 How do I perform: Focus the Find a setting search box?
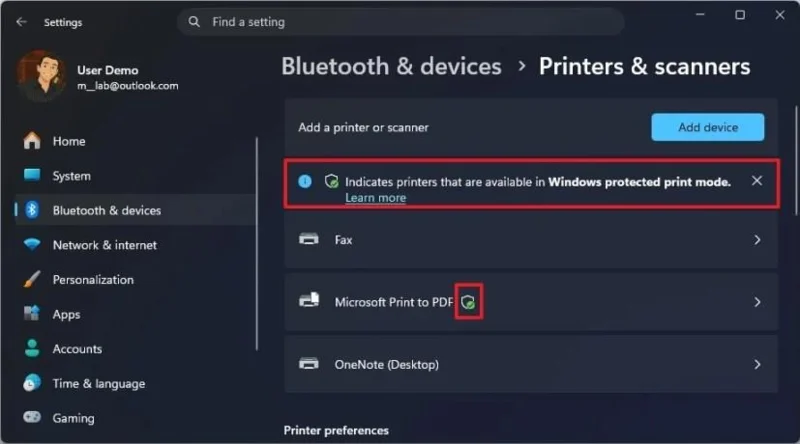[401, 22]
